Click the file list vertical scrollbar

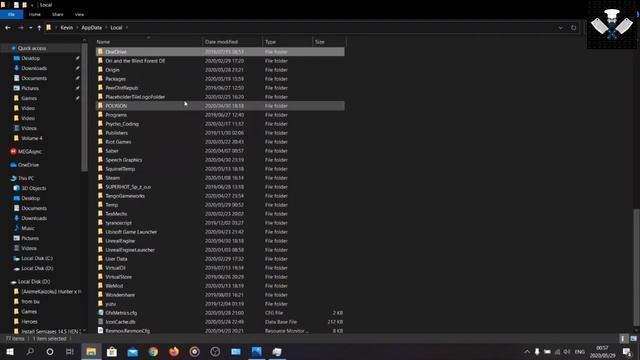click(636, 267)
